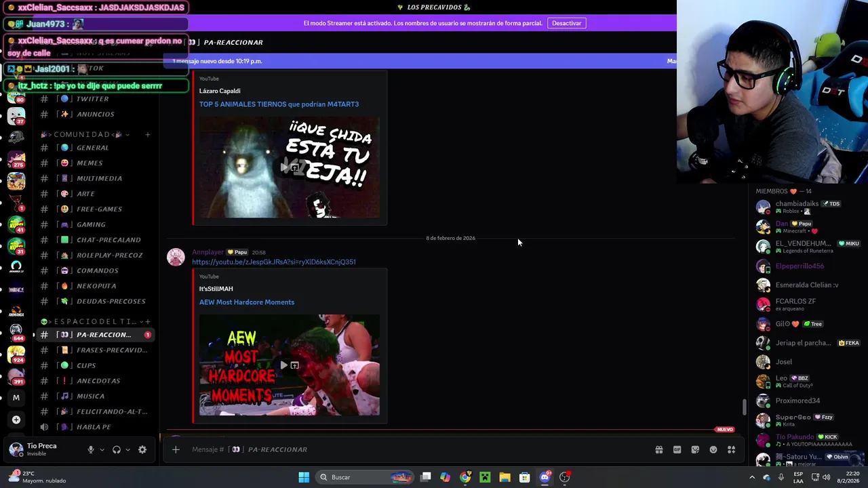Click Desactivar for Streamer mode

coord(566,23)
